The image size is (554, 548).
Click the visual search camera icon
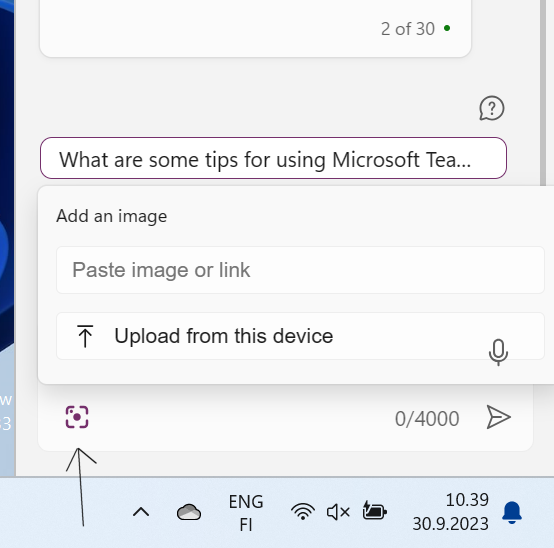[x=77, y=417]
